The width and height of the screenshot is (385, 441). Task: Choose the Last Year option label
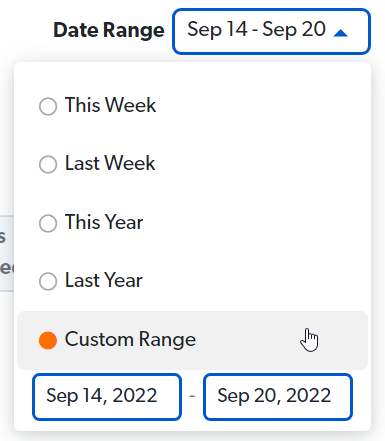(104, 280)
